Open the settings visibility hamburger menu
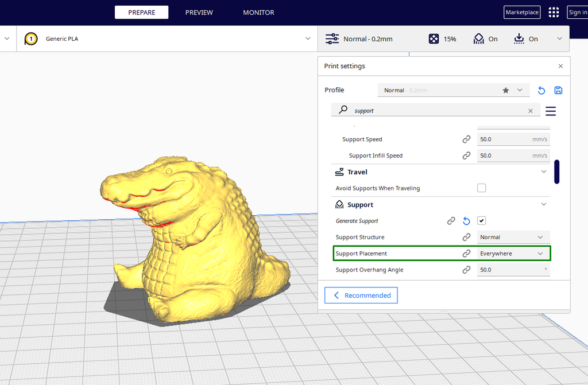 pos(550,111)
